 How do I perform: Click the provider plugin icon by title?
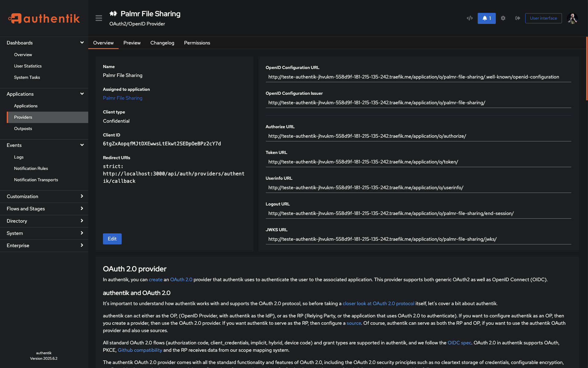(113, 13)
